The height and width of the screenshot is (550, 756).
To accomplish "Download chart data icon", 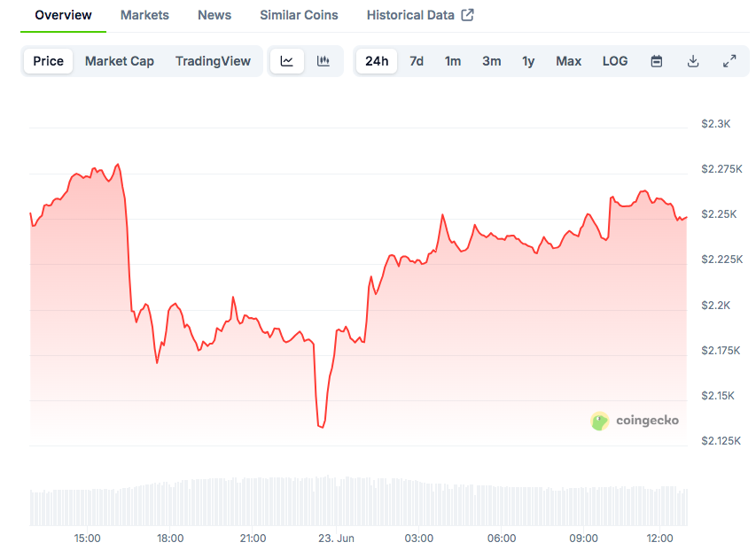I will coord(693,61).
